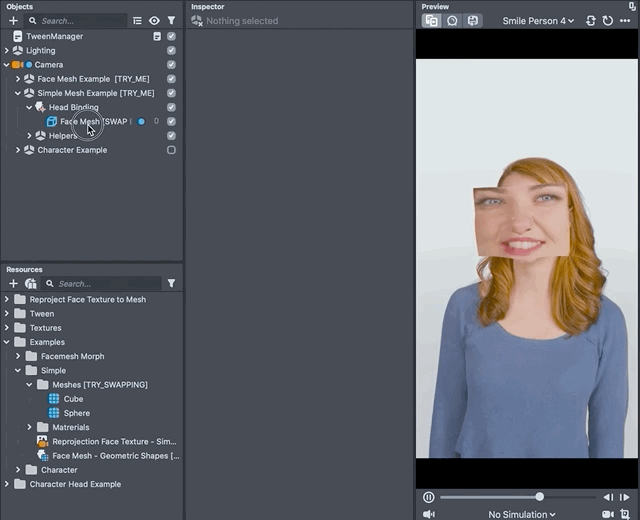Select the Cube mesh resource
The height and width of the screenshot is (520, 640).
(x=73, y=398)
